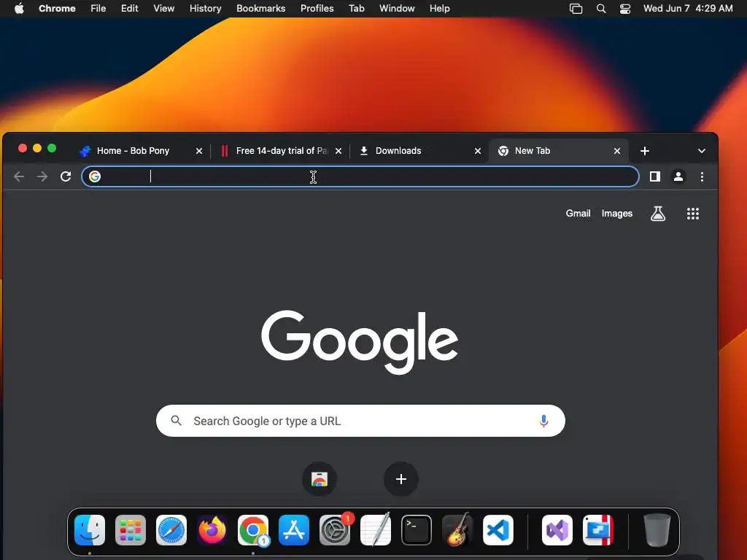The width and height of the screenshot is (747, 560).
Task: Open the Web Store shortcut tile
Action: pos(320,478)
